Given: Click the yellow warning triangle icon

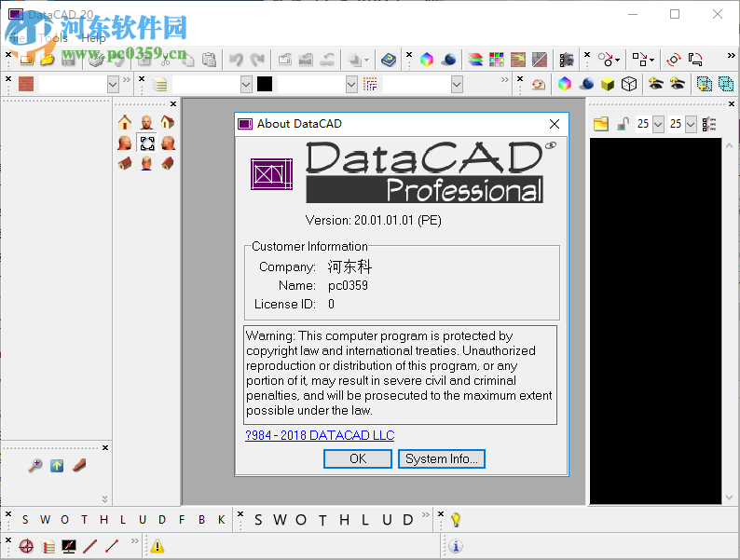Looking at the screenshot, I should (x=158, y=546).
